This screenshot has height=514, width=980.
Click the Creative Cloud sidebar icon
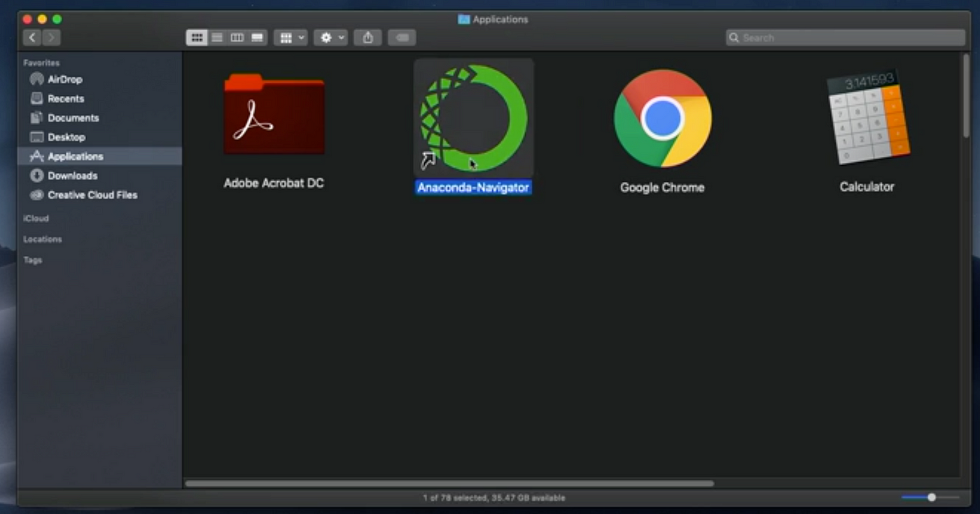[36, 194]
